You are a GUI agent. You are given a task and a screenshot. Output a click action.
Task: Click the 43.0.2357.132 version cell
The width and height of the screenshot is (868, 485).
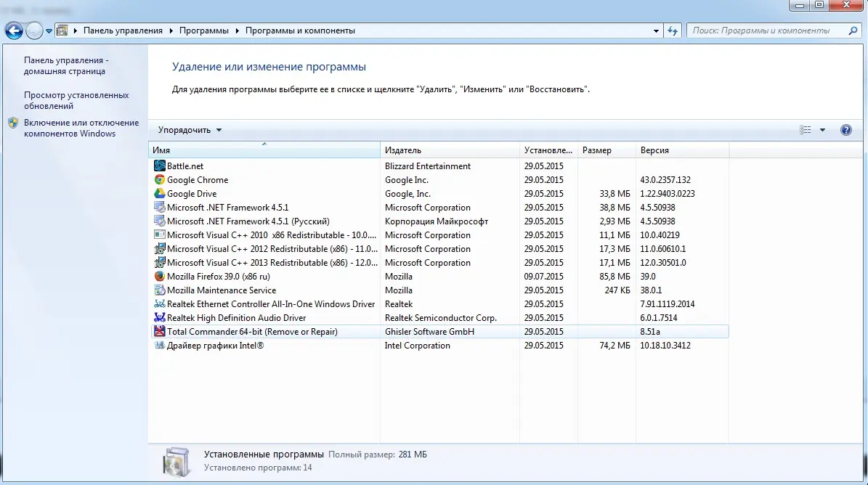coord(665,180)
